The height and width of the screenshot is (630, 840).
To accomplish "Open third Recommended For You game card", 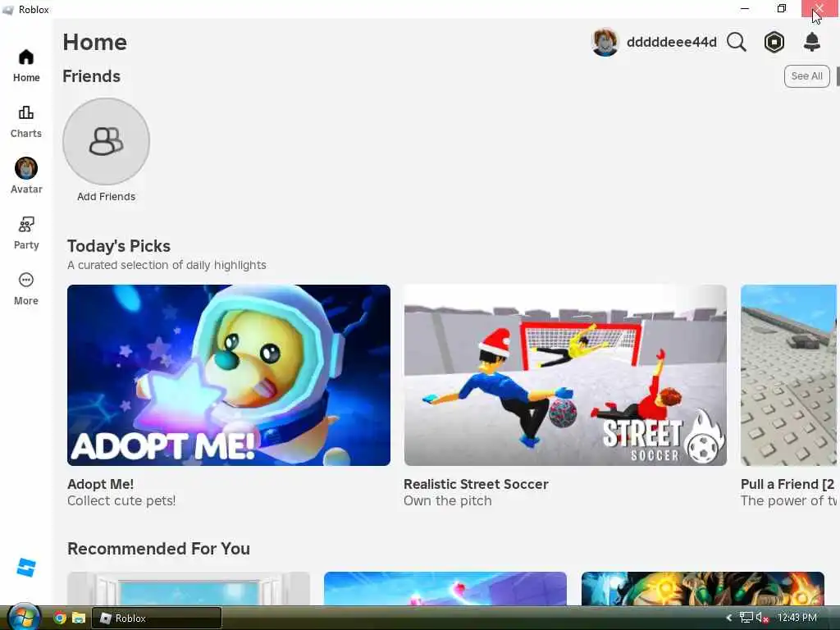I will [x=703, y=588].
